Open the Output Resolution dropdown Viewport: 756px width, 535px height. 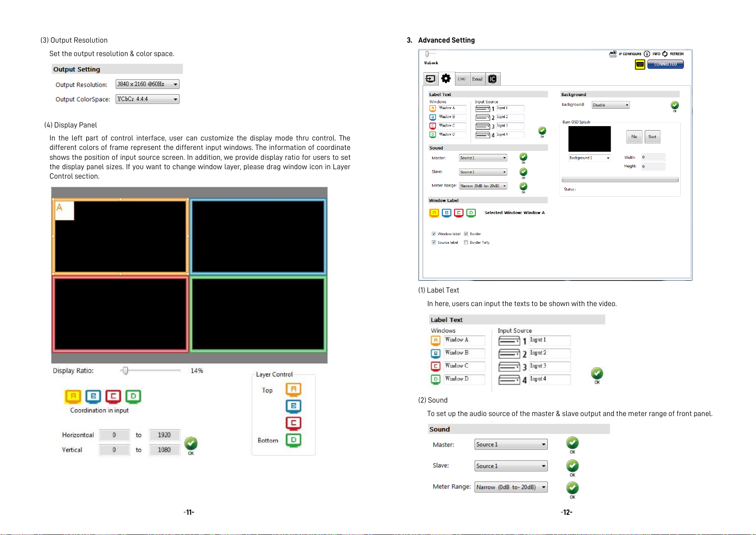tap(148, 84)
